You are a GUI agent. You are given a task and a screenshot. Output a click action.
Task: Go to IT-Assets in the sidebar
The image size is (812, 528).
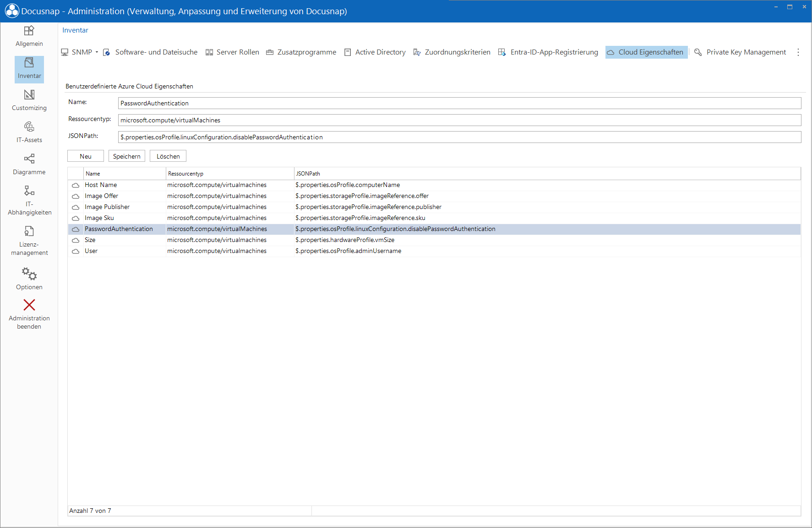(x=29, y=133)
